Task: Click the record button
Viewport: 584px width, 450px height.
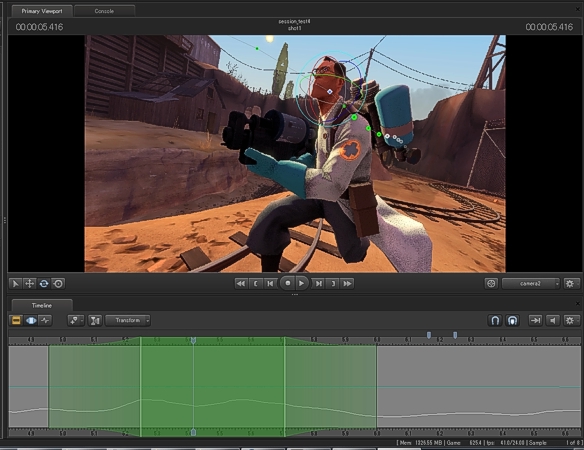Action: 288,283
